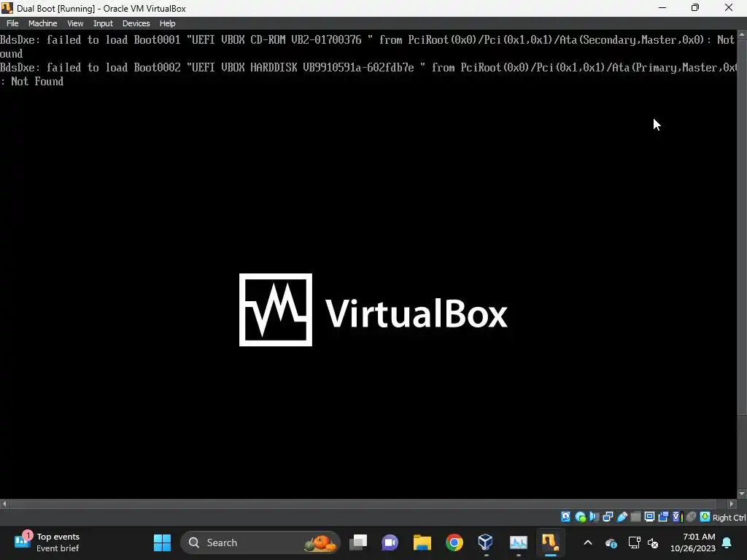Screen dimensions: 747x560
Task: Click the taskbar Search box
Action: click(260, 542)
